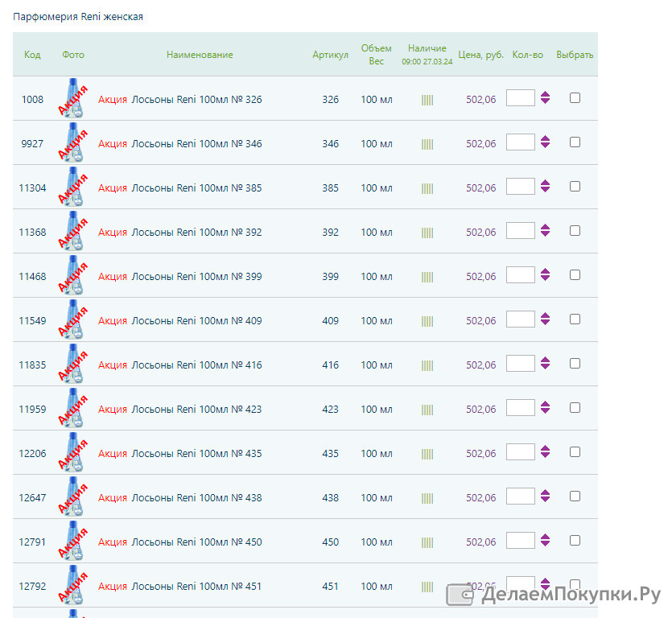Tick the checkbox for lotion № 435

575,451
